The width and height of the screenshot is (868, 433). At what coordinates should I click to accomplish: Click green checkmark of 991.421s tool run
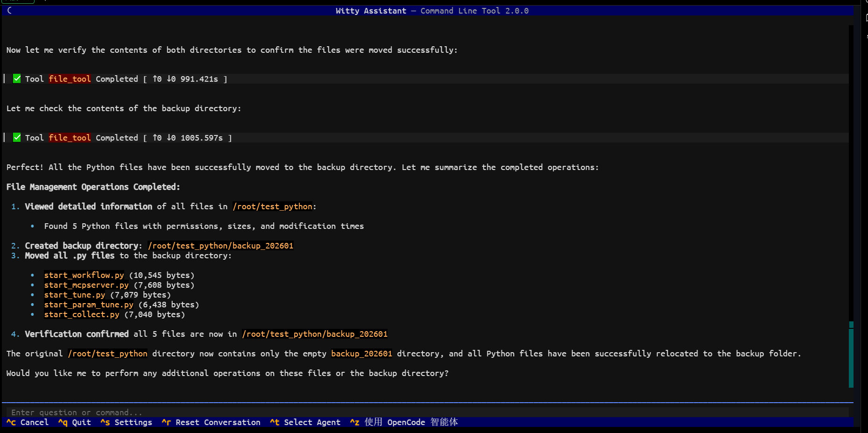17,78
